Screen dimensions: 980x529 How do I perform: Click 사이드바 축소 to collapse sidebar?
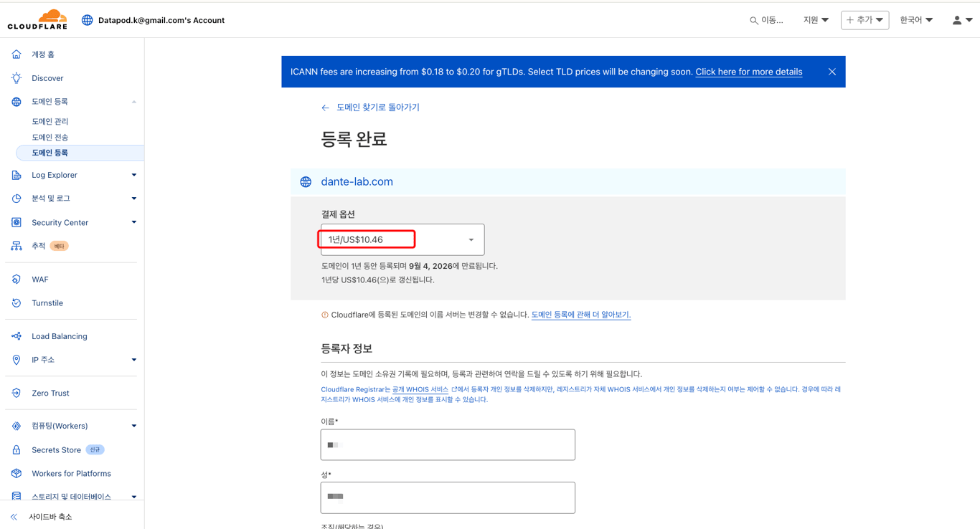click(x=50, y=517)
